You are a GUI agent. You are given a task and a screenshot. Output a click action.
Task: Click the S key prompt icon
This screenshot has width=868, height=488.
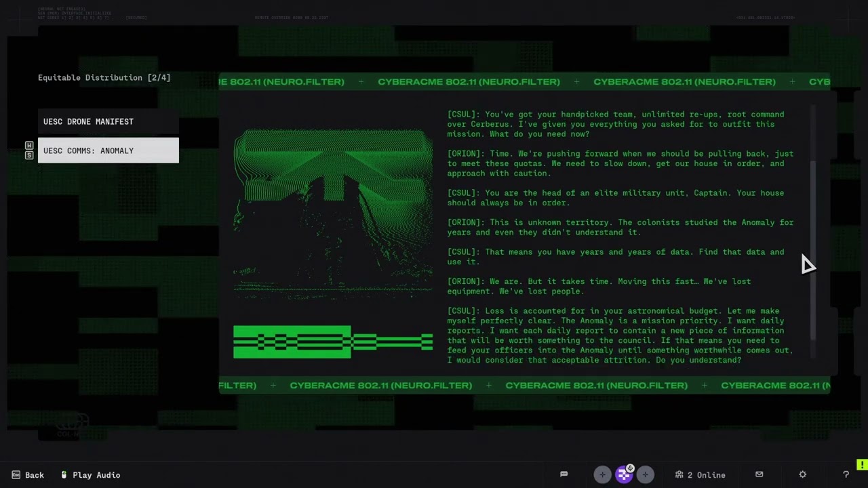(28, 155)
